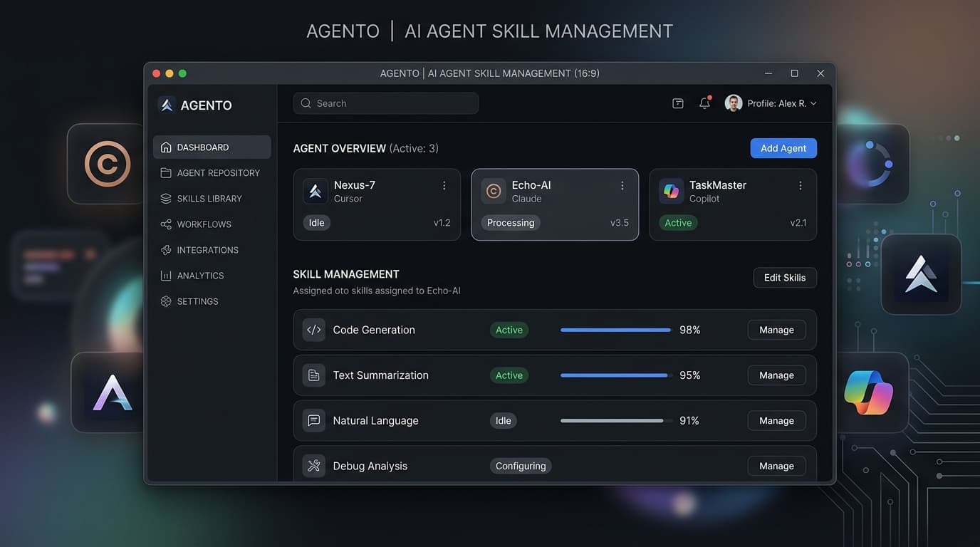
Task: Click the Text Summarization document icon
Action: [313, 375]
